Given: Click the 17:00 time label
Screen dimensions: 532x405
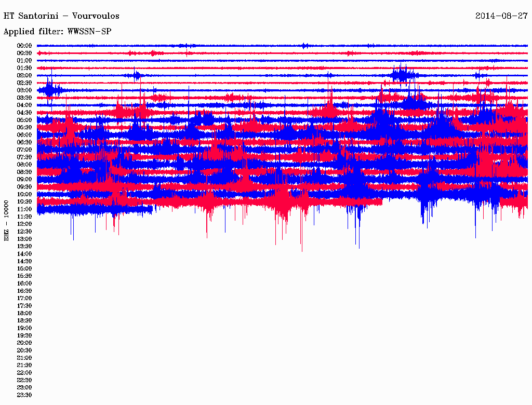Looking at the screenshot, I should pyautogui.click(x=24, y=298).
